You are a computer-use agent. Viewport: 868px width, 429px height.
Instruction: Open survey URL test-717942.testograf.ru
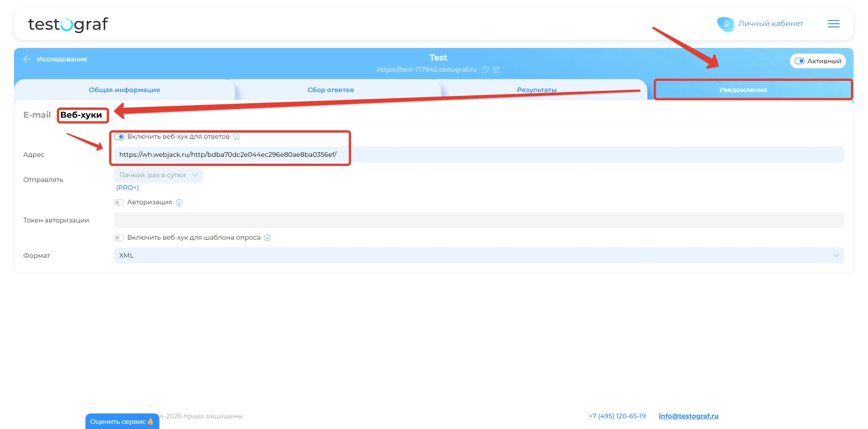point(427,69)
